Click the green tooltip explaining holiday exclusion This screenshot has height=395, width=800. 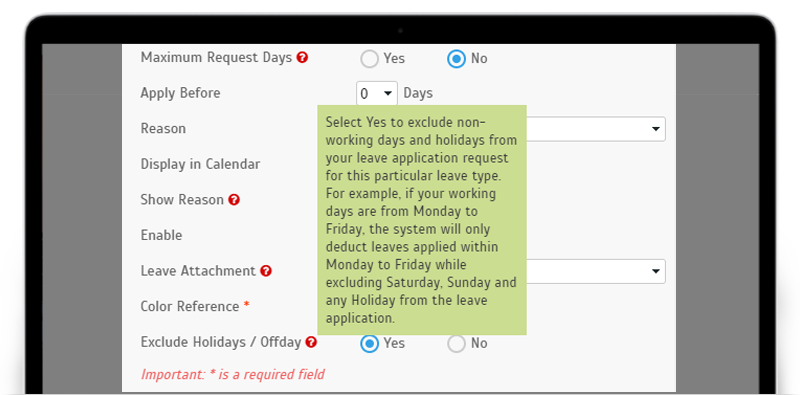[x=422, y=220]
